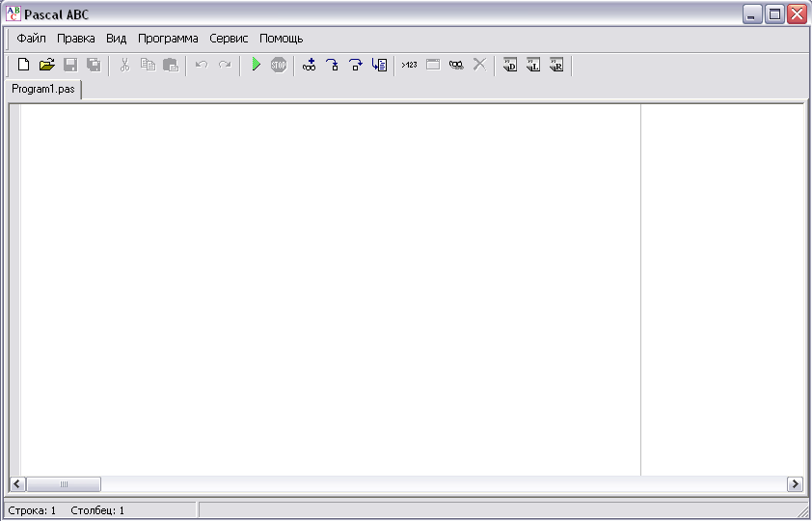Click the STOP sign icon

click(x=279, y=65)
